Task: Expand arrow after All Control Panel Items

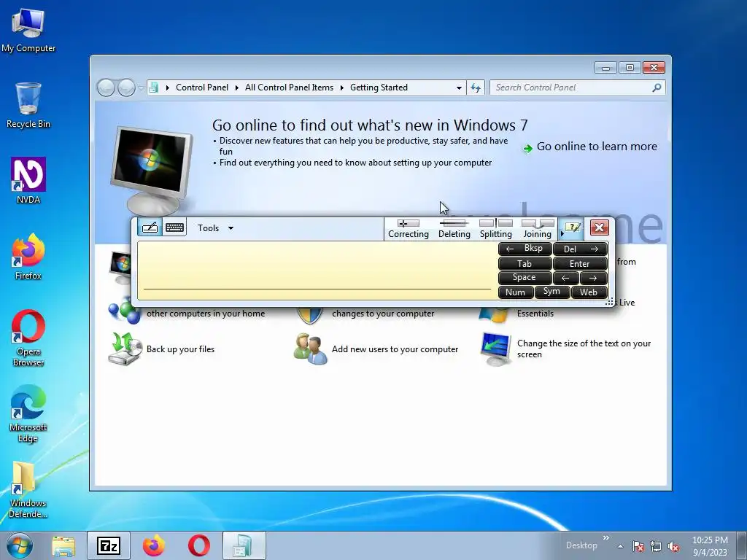Action: tap(341, 87)
